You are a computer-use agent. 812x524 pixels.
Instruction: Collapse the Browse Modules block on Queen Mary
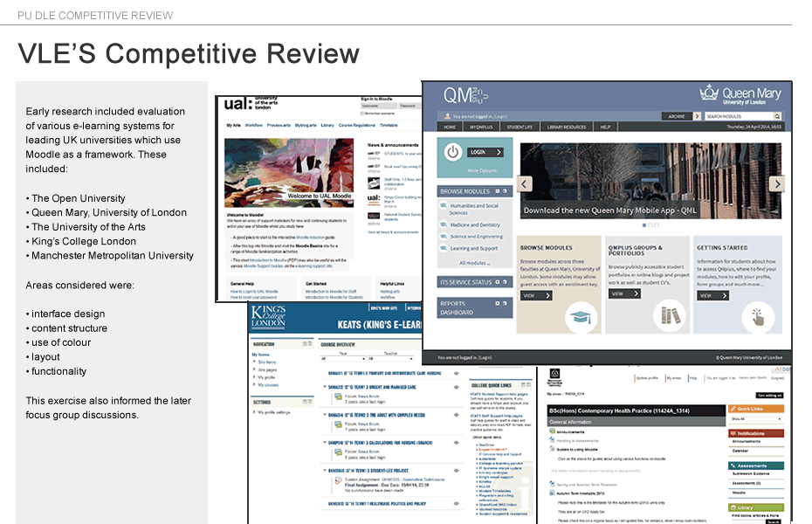[x=499, y=190]
